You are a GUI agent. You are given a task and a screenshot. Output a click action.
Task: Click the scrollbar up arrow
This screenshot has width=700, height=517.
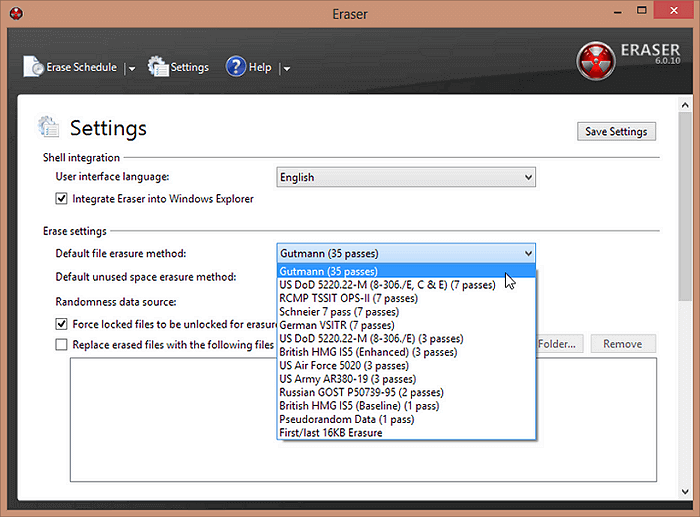(685, 105)
